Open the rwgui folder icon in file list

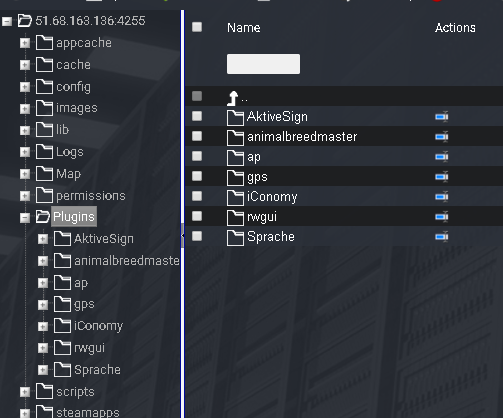pyautogui.click(x=235, y=218)
